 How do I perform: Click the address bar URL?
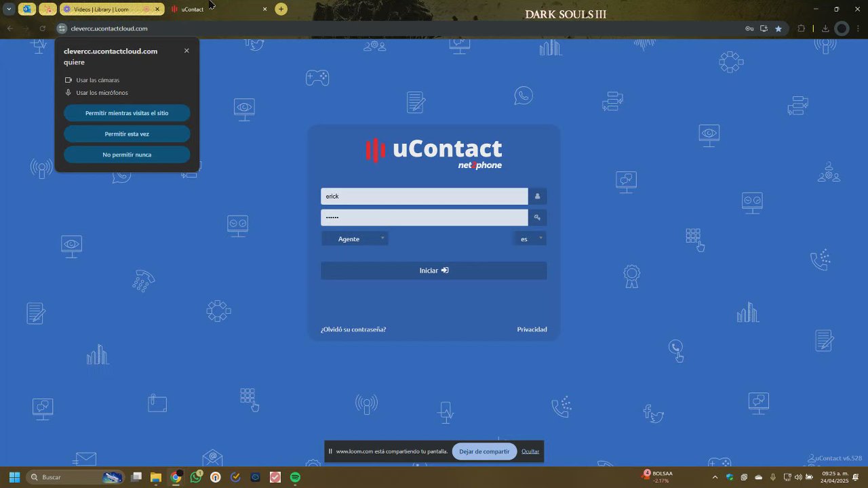pos(109,28)
